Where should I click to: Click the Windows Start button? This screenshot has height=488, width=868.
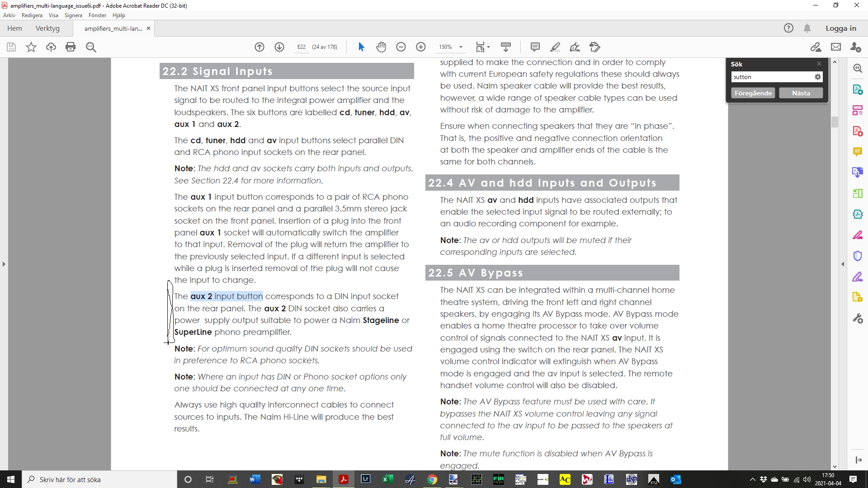click(x=11, y=479)
